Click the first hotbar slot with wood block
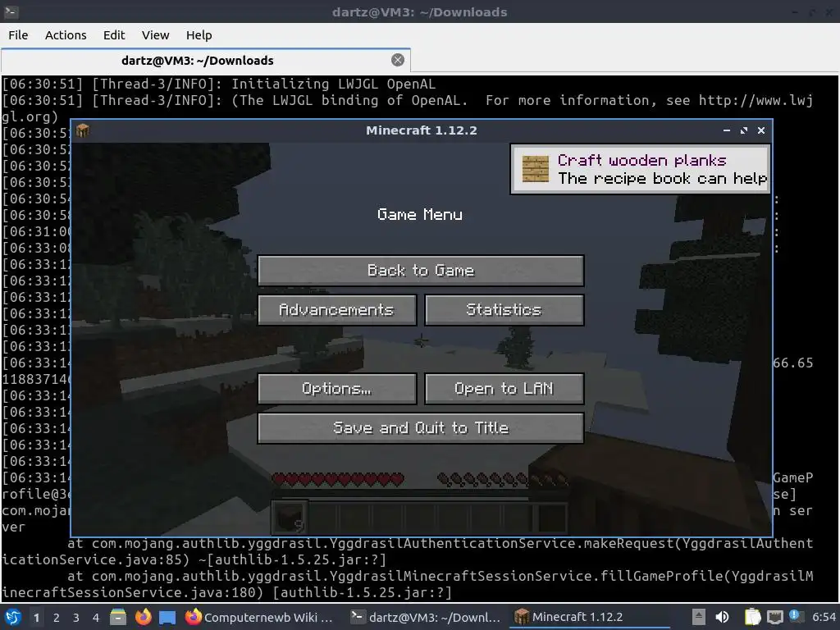 point(290,518)
